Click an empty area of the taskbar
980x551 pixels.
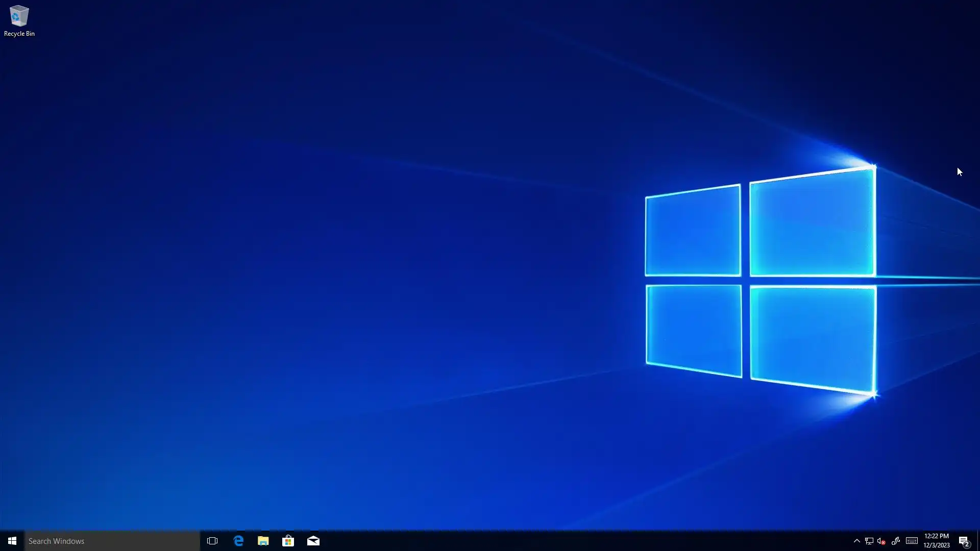pyautogui.click(x=561, y=541)
